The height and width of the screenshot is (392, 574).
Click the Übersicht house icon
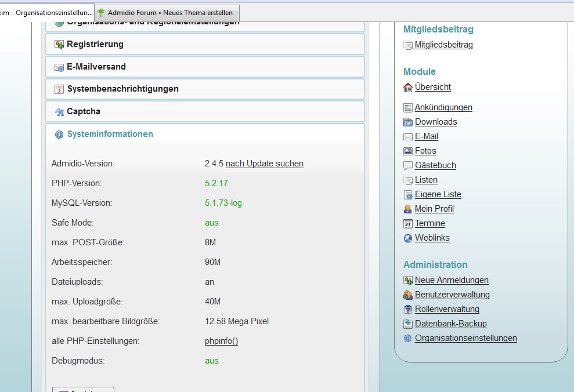(x=408, y=88)
